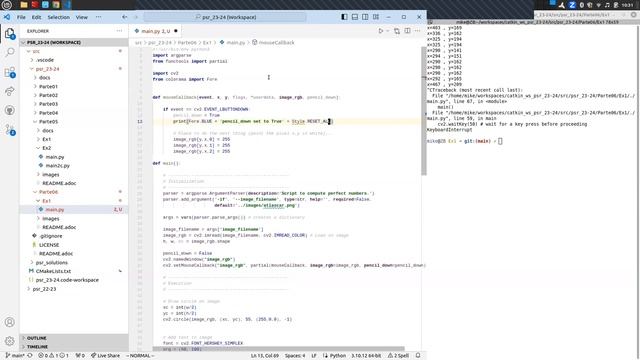Open the Files application in the top panel
The height and width of the screenshot is (360, 640).
pyautogui.click(x=24, y=5)
